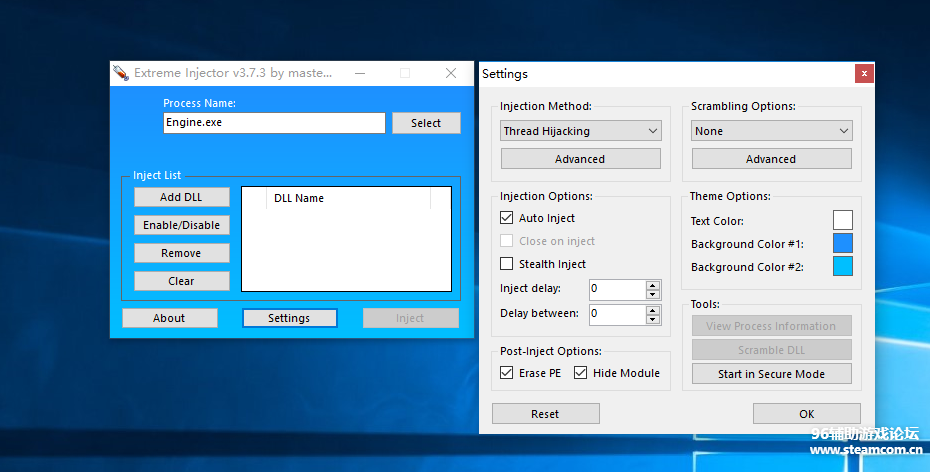The width and height of the screenshot is (930, 472).
Task: Click Advanced under Scrambling Options
Action: point(772,159)
